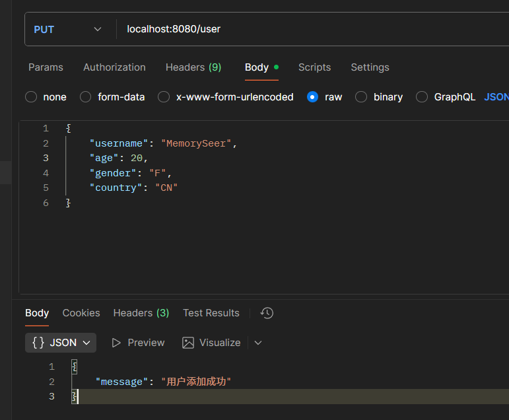Choose x-www-form-urlencoded body type
Viewport: 509px width, 420px height.
tap(164, 97)
